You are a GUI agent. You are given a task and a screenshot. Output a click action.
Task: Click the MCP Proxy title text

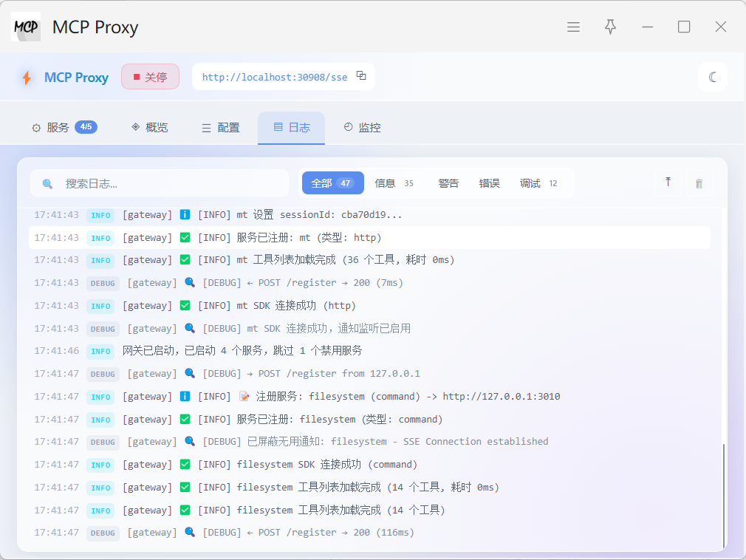pos(95,27)
